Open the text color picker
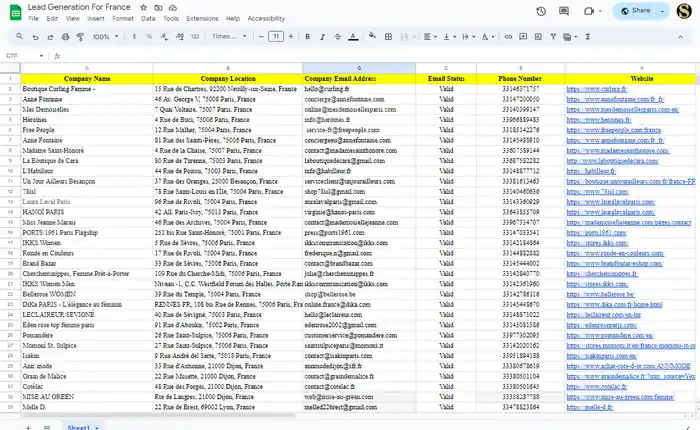This screenshot has height=430, width=700. (353, 37)
